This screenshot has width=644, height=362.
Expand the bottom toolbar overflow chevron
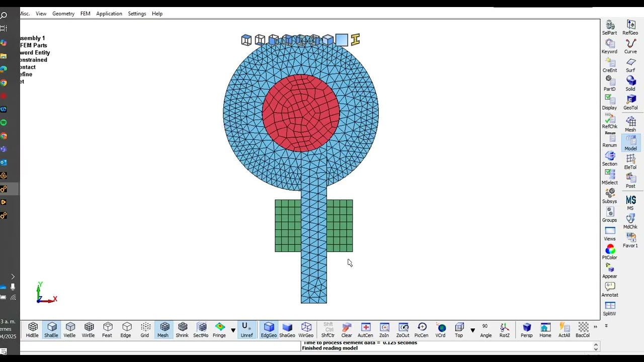coord(596,327)
